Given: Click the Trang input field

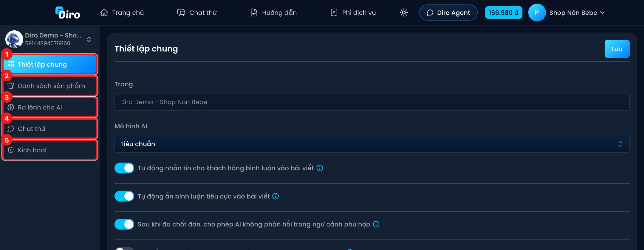Looking at the screenshot, I should click(372, 102).
